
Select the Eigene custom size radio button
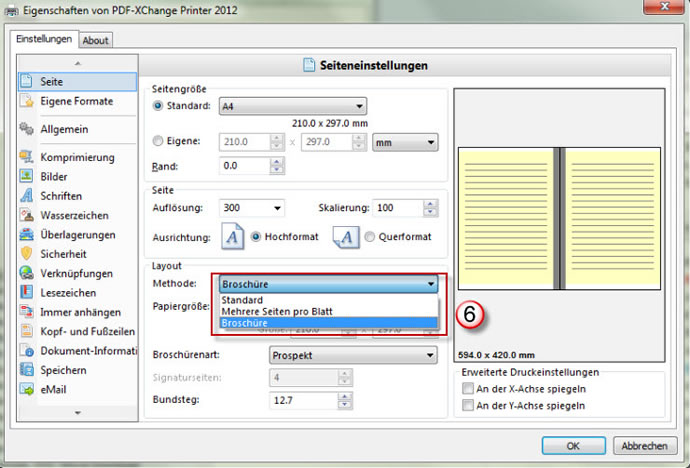(x=158, y=141)
